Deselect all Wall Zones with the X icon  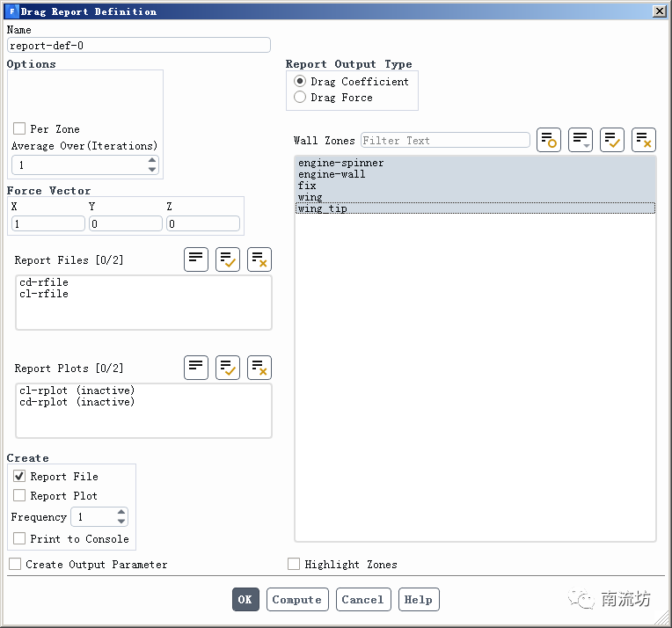tap(644, 140)
